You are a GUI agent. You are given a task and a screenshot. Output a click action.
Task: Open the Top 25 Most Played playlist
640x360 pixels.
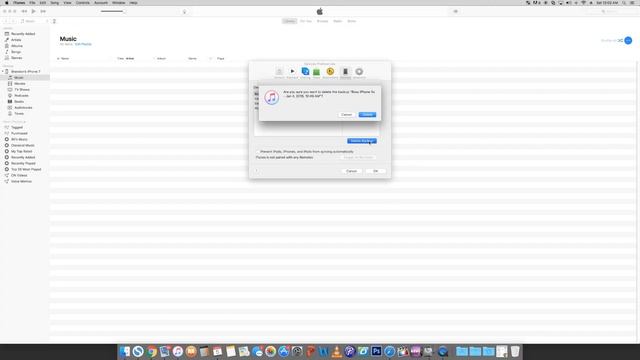point(26,169)
